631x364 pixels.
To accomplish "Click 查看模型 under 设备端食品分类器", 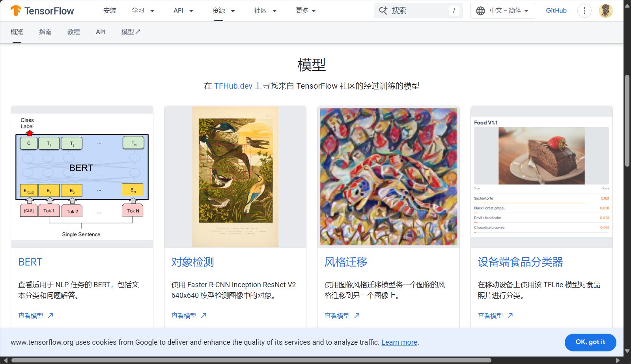I will coord(490,316).
